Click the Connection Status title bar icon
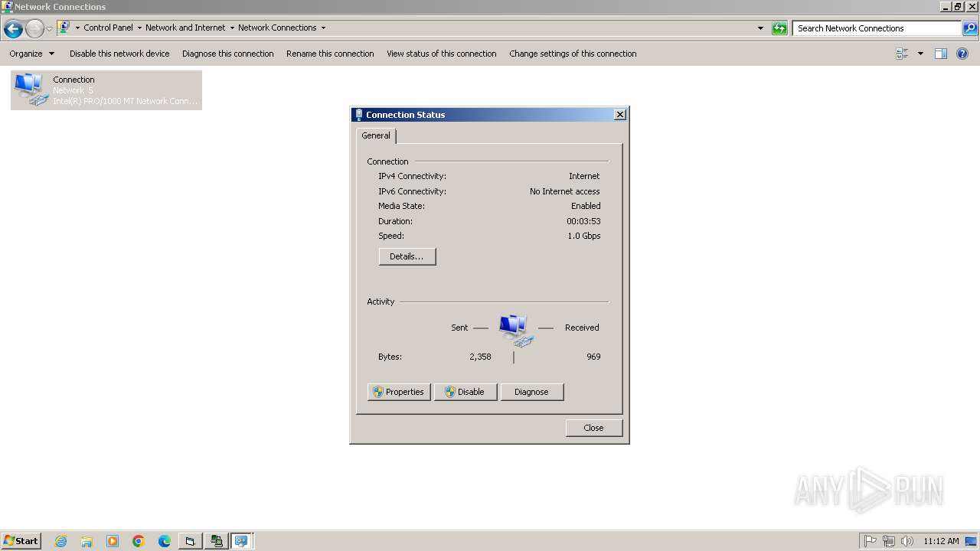The image size is (980, 551). (358, 115)
